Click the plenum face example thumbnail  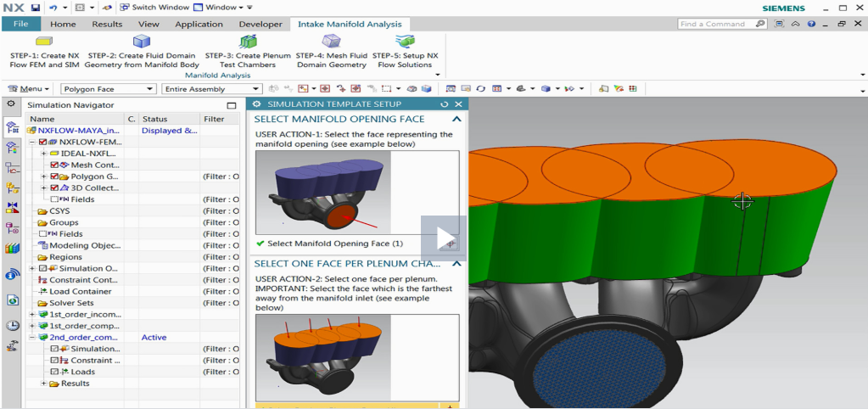323,357
